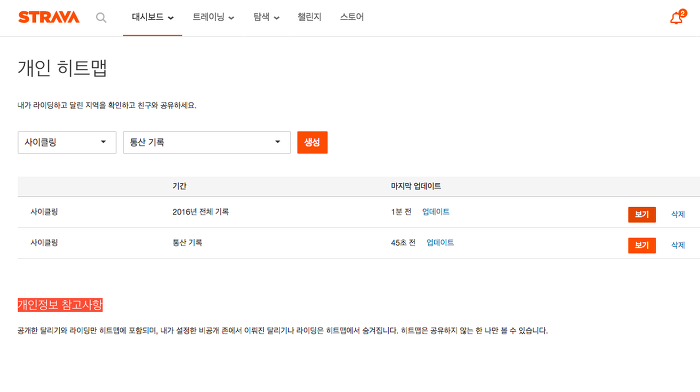Click 삭제 link for 통산 기록 row
700x392 pixels.
coord(678,245)
